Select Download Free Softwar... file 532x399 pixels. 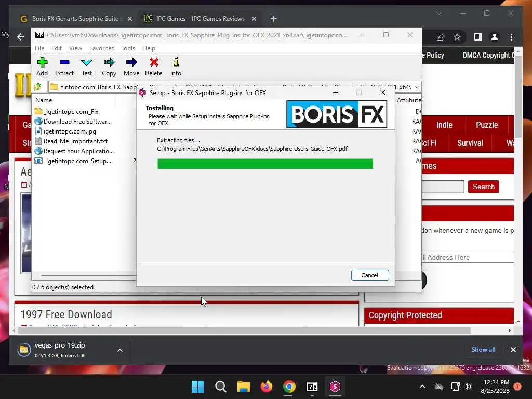click(73, 122)
